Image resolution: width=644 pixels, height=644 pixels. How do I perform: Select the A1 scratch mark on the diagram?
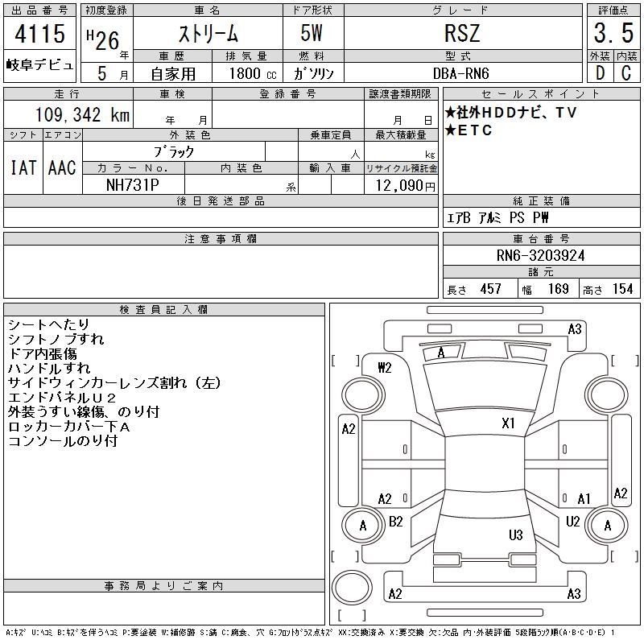(x=584, y=499)
